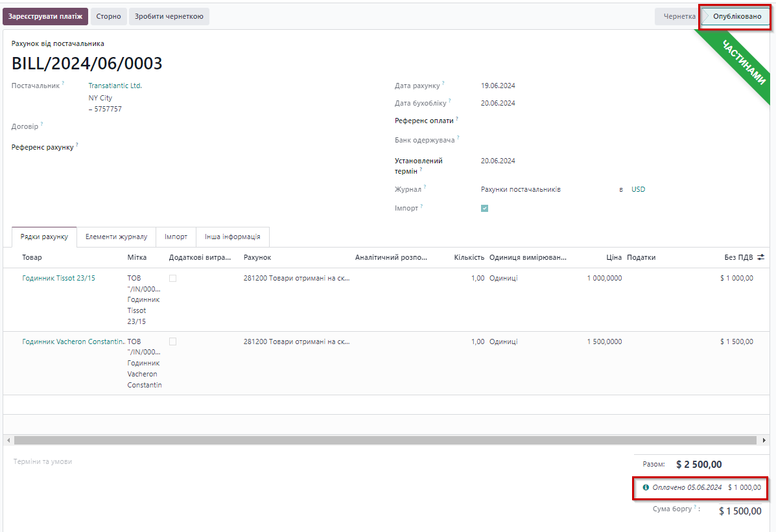The width and height of the screenshot is (776, 532).
Task: Open the USD currency field
Action: pyautogui.click(x=638, y=190)
